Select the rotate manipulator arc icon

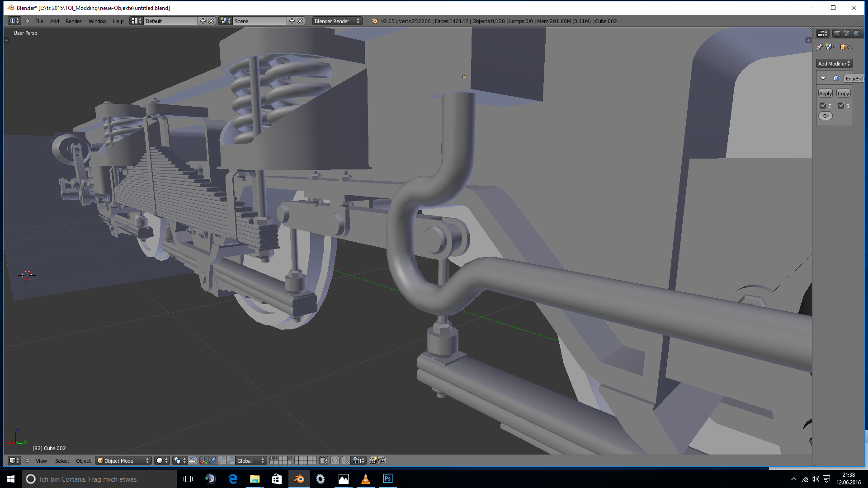[222, 460]
